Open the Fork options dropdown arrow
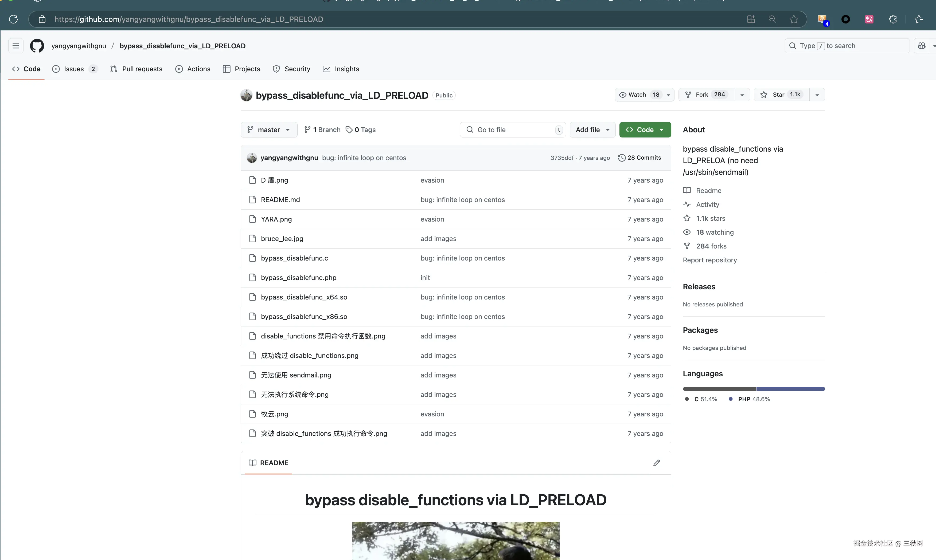Image resolution: width=936 pixels, height=560 pixels. 742,95
